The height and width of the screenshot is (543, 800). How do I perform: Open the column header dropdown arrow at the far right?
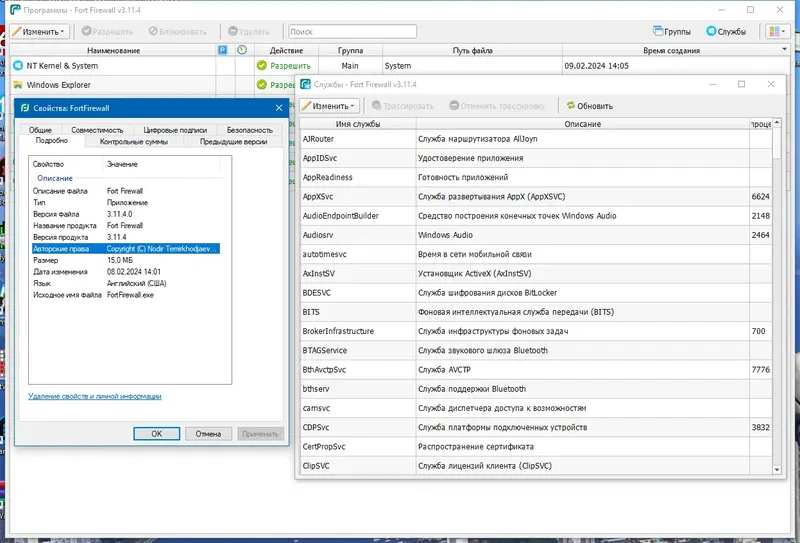[x=784, y=50]
